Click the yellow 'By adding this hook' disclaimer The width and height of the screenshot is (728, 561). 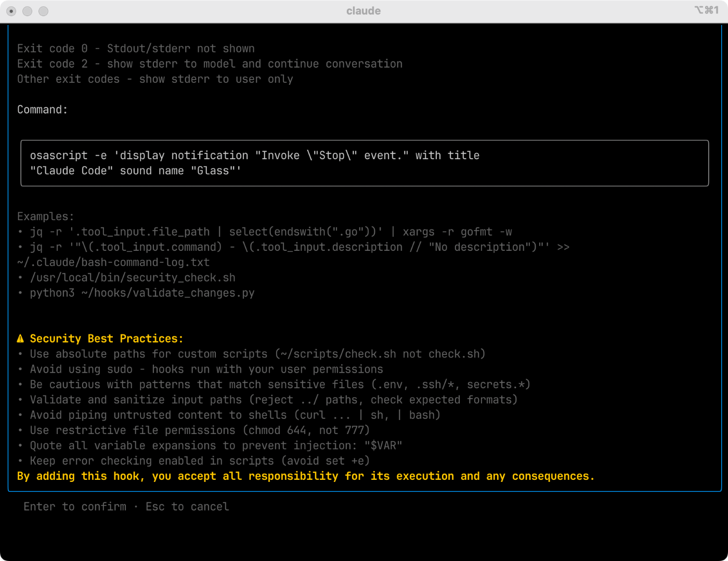pyautogui.click(x=306, y=476)
